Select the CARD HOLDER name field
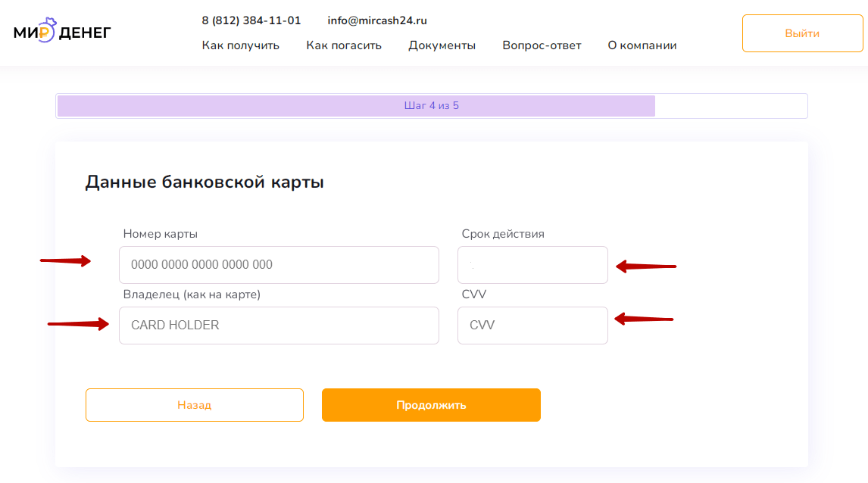Viewport: 868px width, 483px height. tap(279, 326)
